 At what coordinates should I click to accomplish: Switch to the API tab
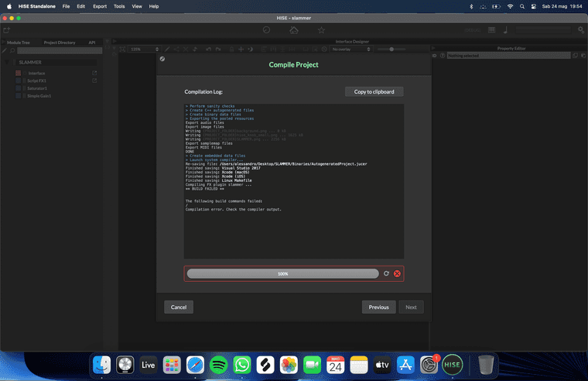92,43
